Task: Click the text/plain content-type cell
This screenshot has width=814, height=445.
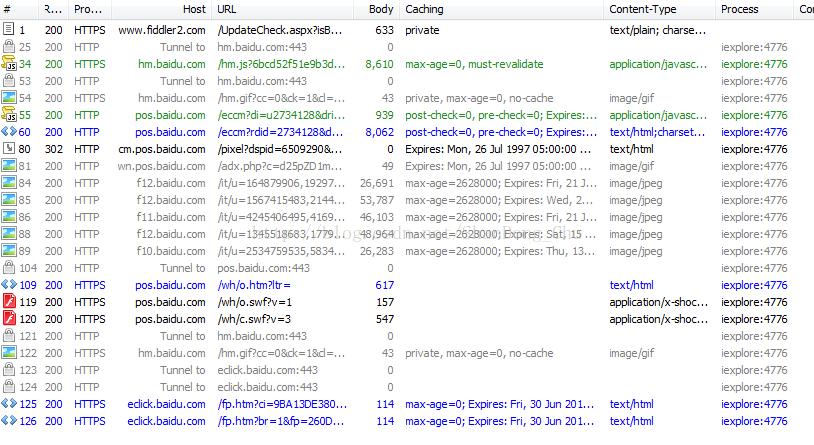Action: (658, 30)
